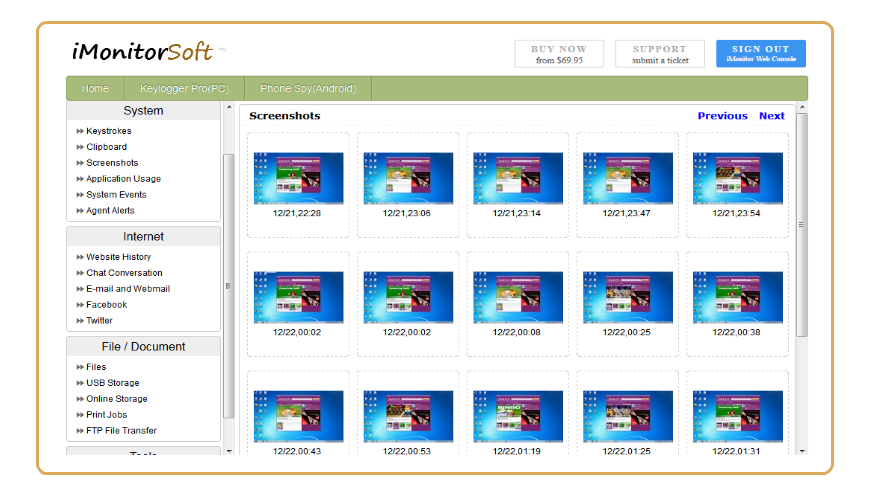Go to the Next screenshots page
This screenshot has height=480, width=870.
772,116
